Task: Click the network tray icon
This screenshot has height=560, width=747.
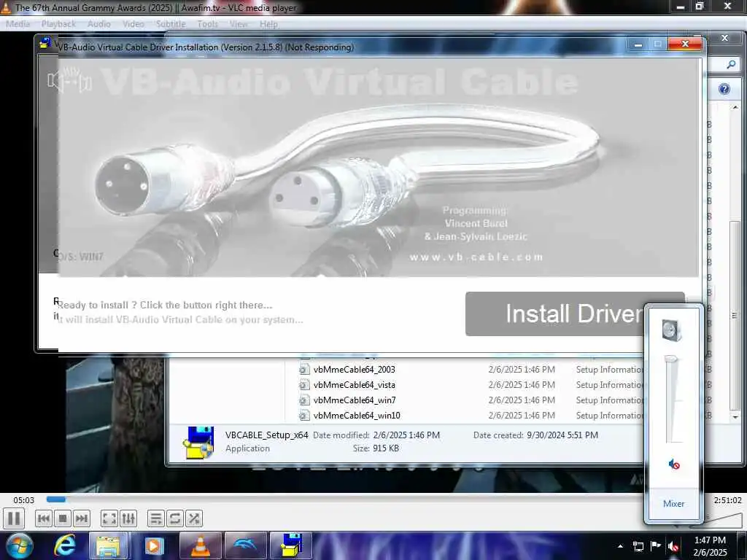Action: coord(638,546)
